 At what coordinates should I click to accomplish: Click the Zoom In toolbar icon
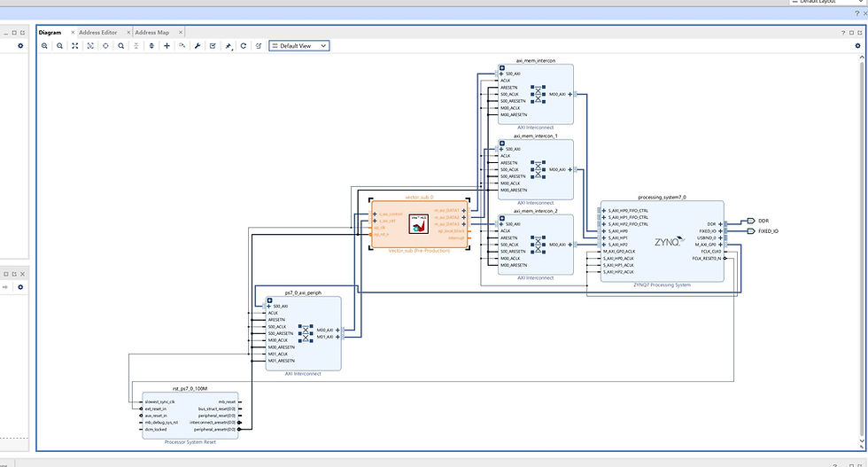coord(44,46)
